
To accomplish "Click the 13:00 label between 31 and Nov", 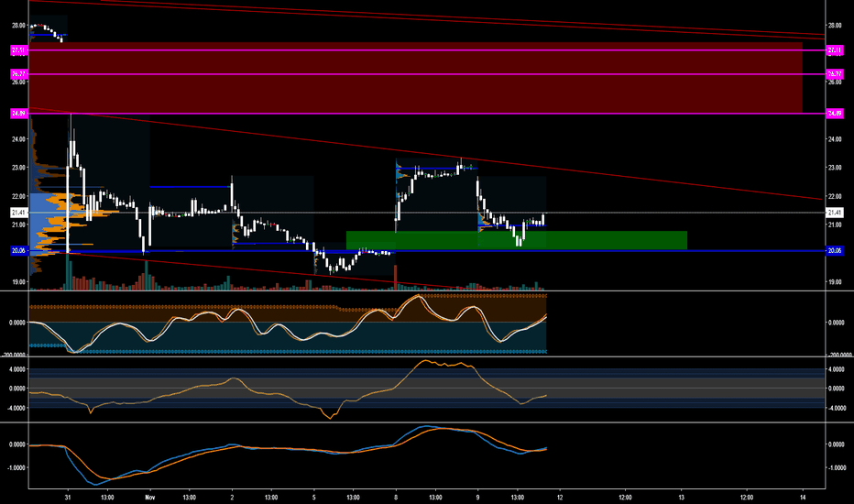I will coord(107,497).
